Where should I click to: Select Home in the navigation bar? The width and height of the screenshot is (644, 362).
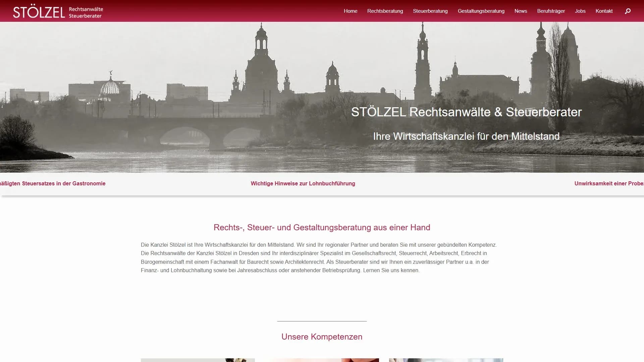pyautogui.click(x=350, y=11)
